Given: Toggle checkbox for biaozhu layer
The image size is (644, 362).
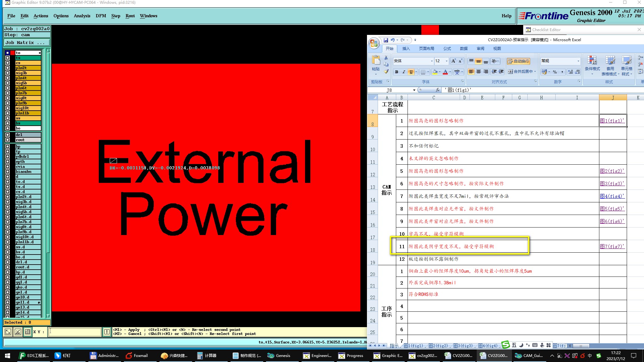Looking at the screenshot, I should [8, 172].
